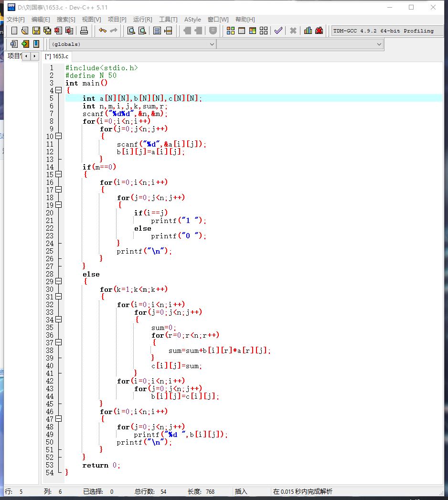Click the Delete profiling information icon
This screenshot has width=448, height=500.
click(319, 31)
